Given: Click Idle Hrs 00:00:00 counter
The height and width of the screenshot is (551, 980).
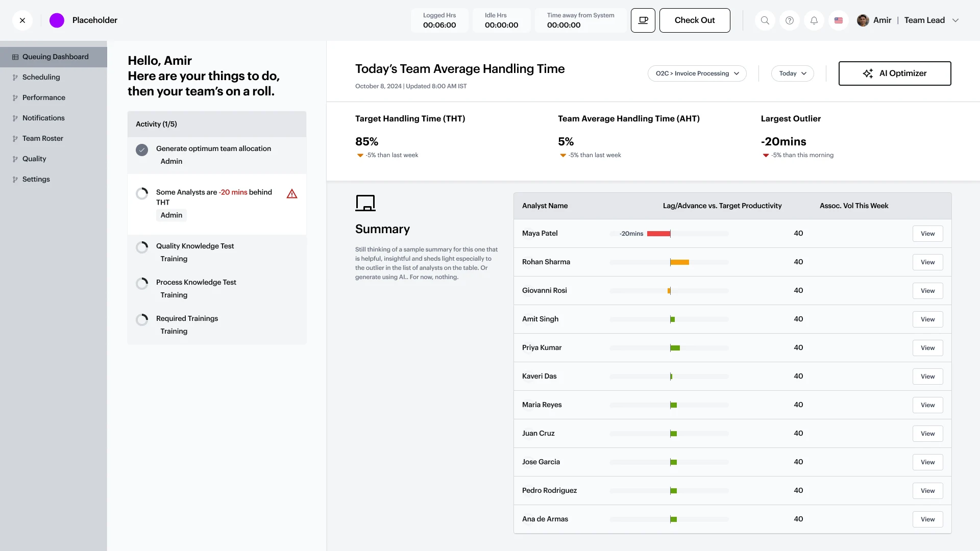Looking at the screenshot, I should pyautogui.click(x=501, y=20).
